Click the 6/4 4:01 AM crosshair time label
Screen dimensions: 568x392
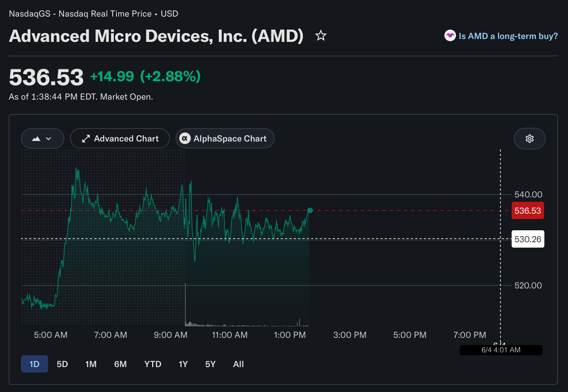tap(501, 350)
